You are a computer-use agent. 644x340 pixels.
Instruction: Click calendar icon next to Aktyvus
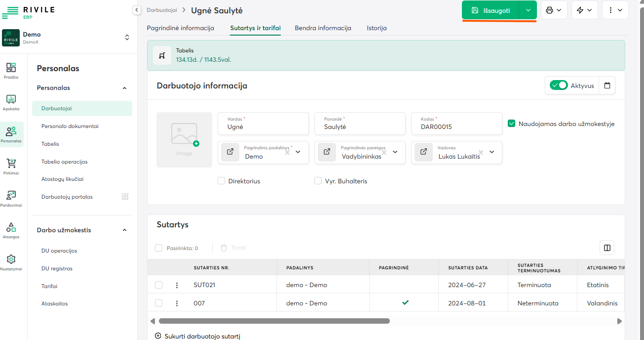click(x=607, y=85)
